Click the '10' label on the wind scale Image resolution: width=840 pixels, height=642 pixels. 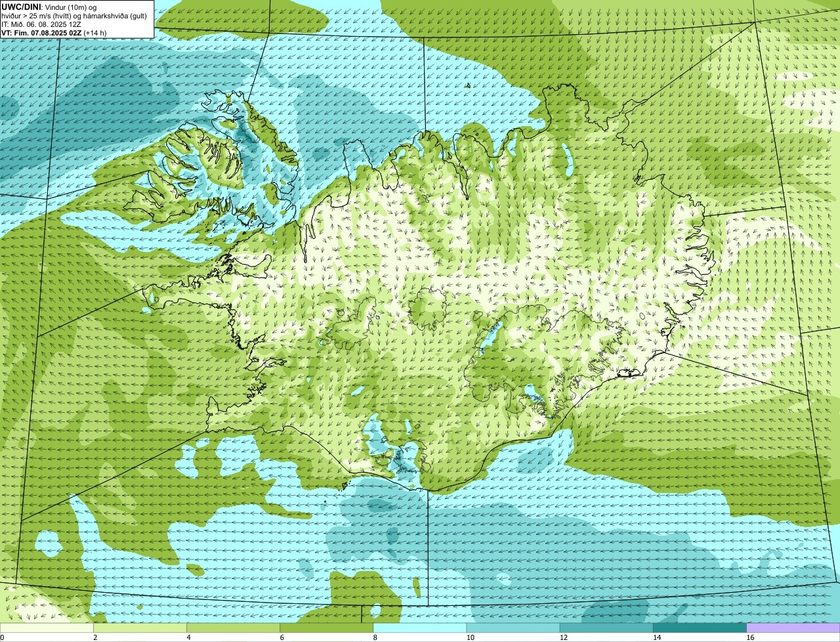[x=470, y=637]
